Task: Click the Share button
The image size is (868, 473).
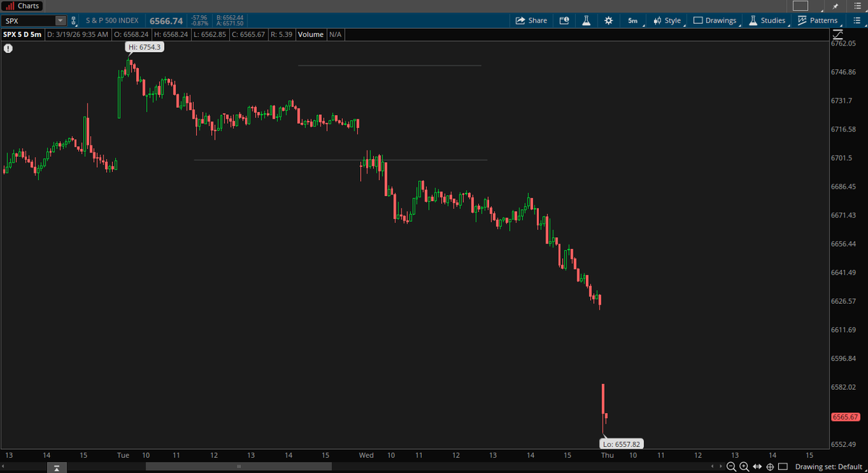Action: pos(531,21)
